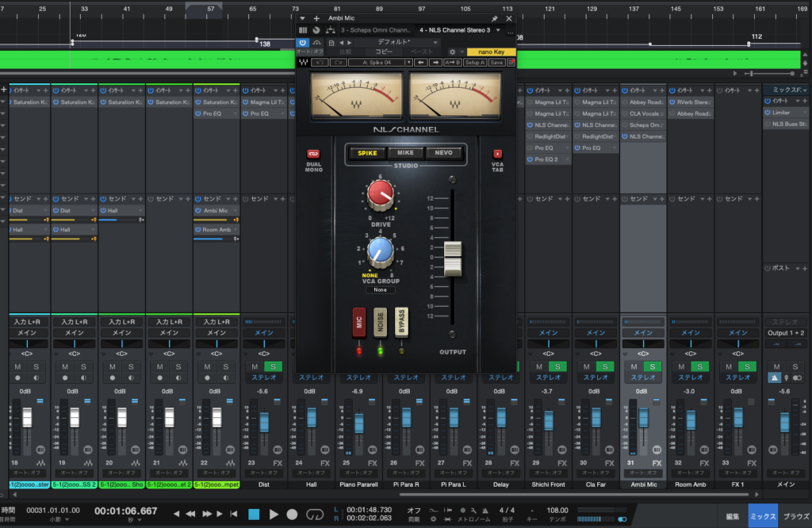Toggle the plugin power button
The width and height of the screenshot is (812, 528).
click(303, 43)
